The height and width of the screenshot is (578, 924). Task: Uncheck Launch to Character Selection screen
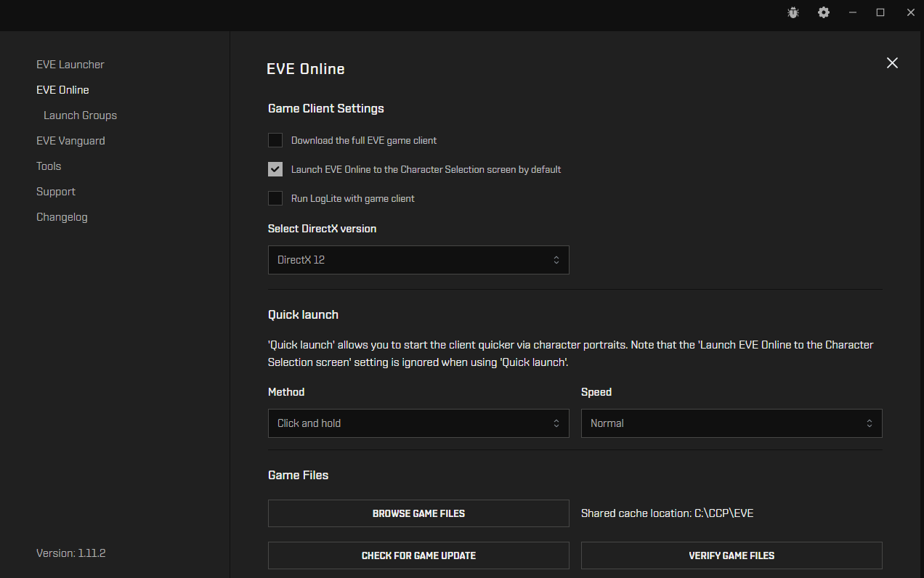tap(275, 169)
